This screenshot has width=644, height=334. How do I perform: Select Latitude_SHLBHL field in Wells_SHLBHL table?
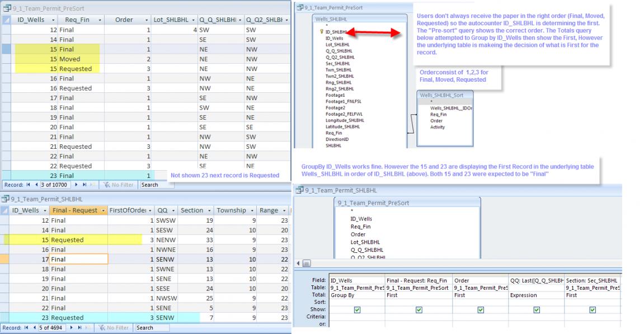pyautogui.click(x=342, y=126)
